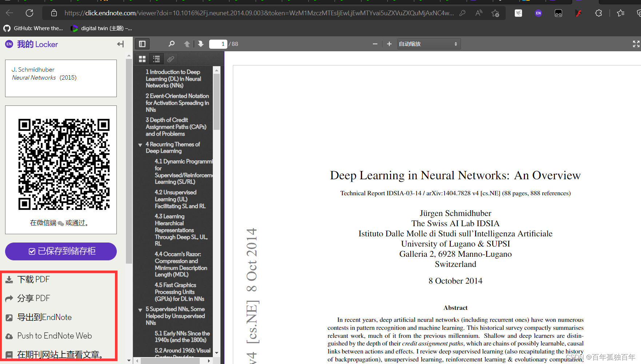This screenshot has height=364, width=641.
Task: Click the saved-to-locker purple button
Action: tap(61, 251)
